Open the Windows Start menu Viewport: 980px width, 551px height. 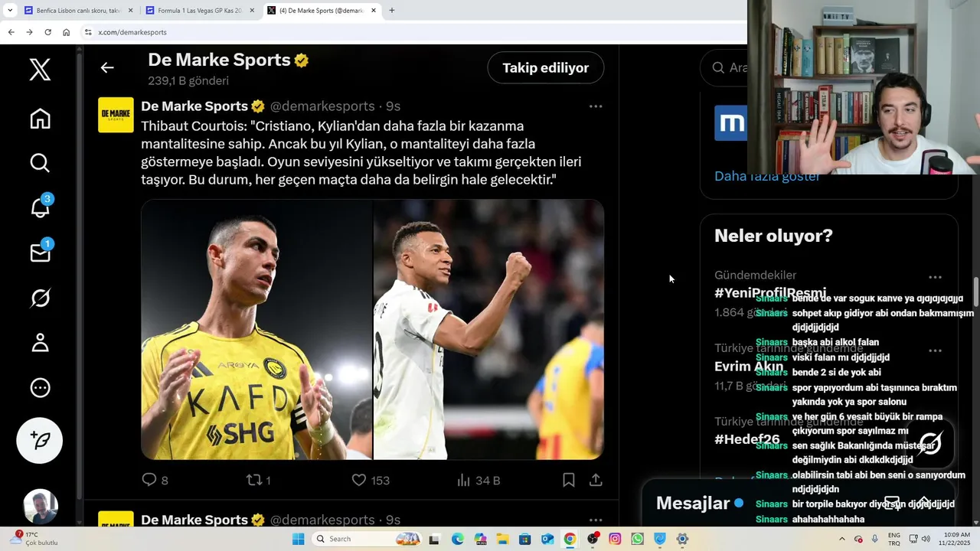[299, 539]
